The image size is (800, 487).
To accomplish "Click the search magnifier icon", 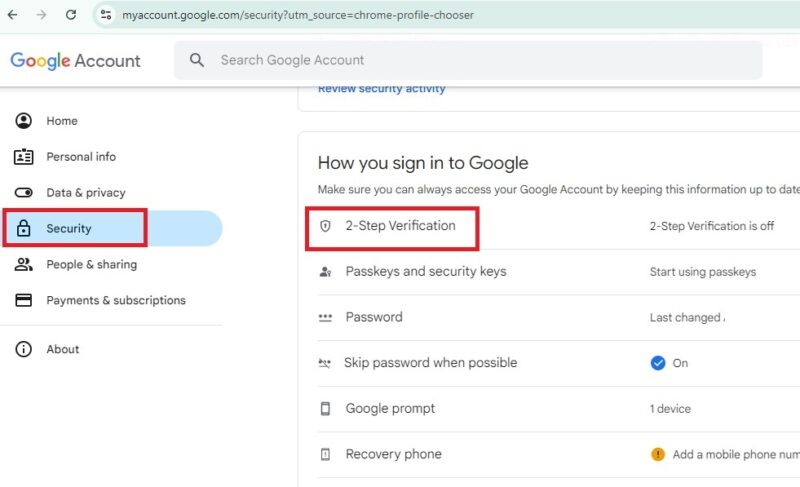I will (x=197, y=60).
